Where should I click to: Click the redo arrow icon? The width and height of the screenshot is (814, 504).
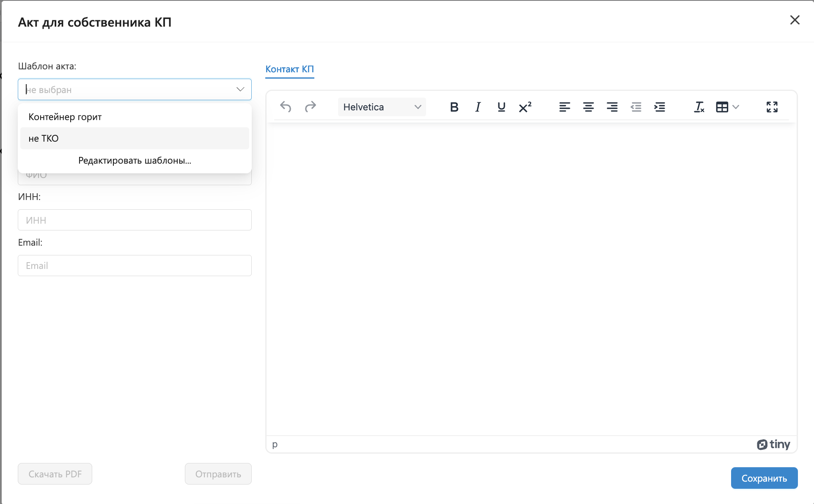tap(310, 107)
